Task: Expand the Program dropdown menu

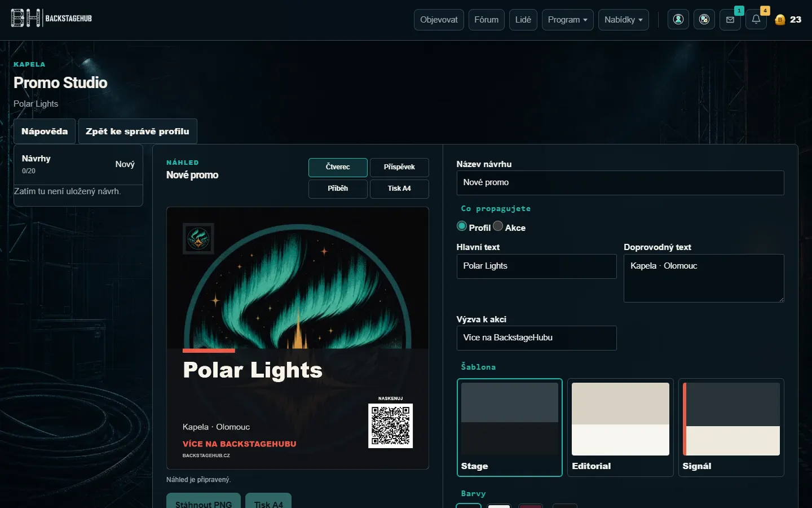Action: [x=568, y=19]
